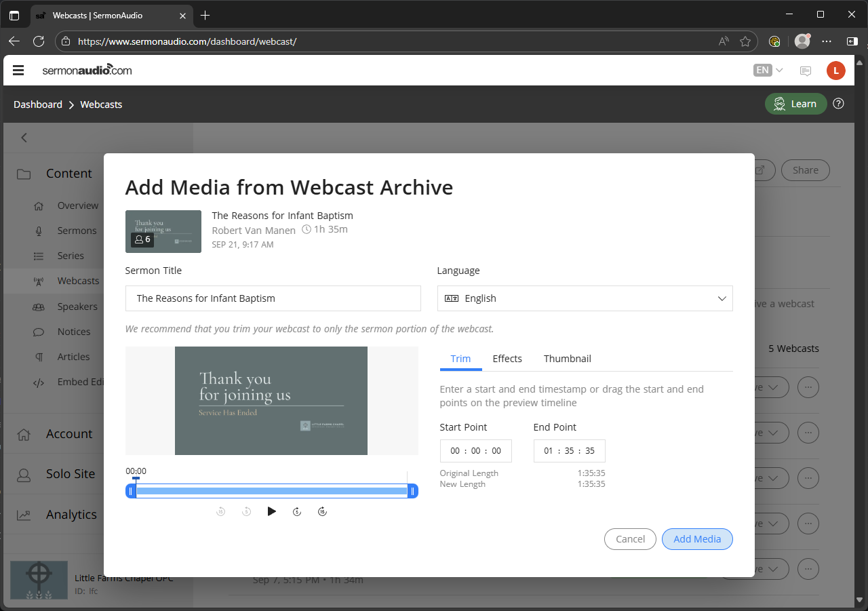
Task: Go to Dashboard breadcrumb
Action: point(38,104)
